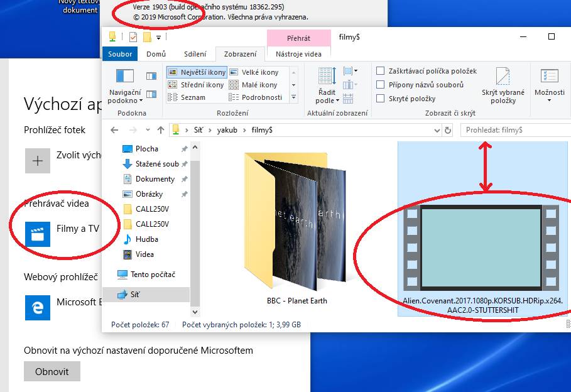Click the navigation pane scrollbar up arrow

pyautogui.click(x=195, y=147)
